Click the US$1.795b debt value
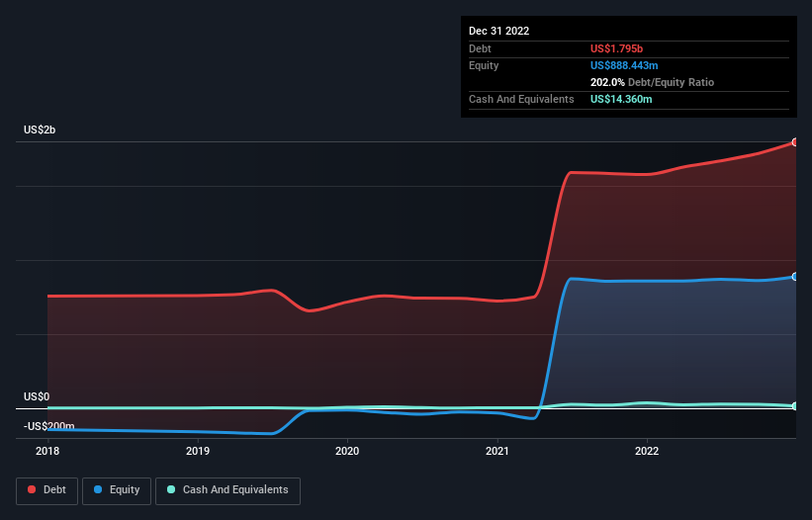 click(x=617, y=48)
